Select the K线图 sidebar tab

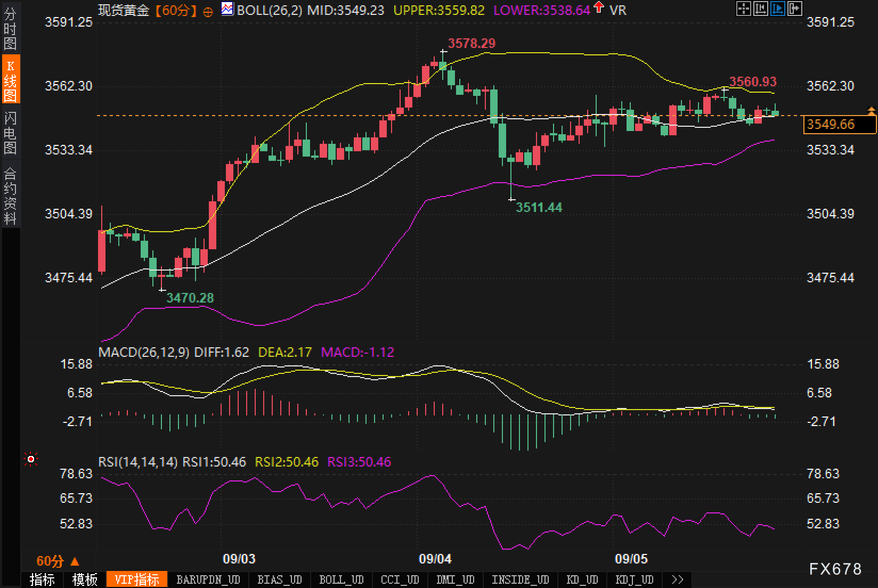10,80
